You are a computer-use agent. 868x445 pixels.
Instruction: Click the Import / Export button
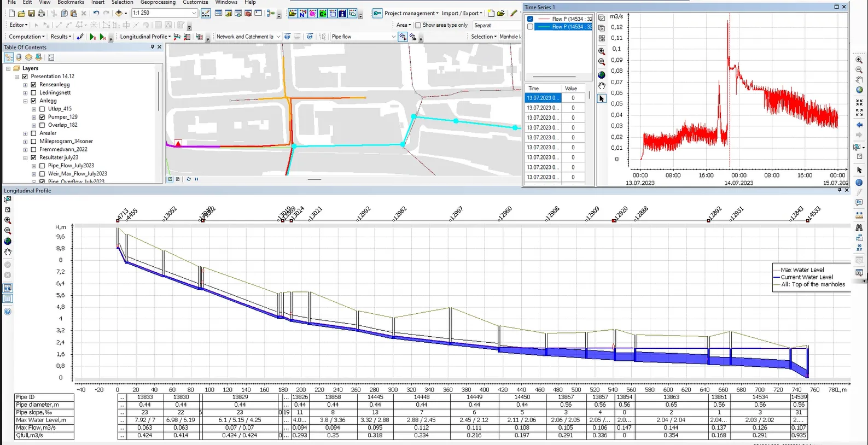pos(462,13)
